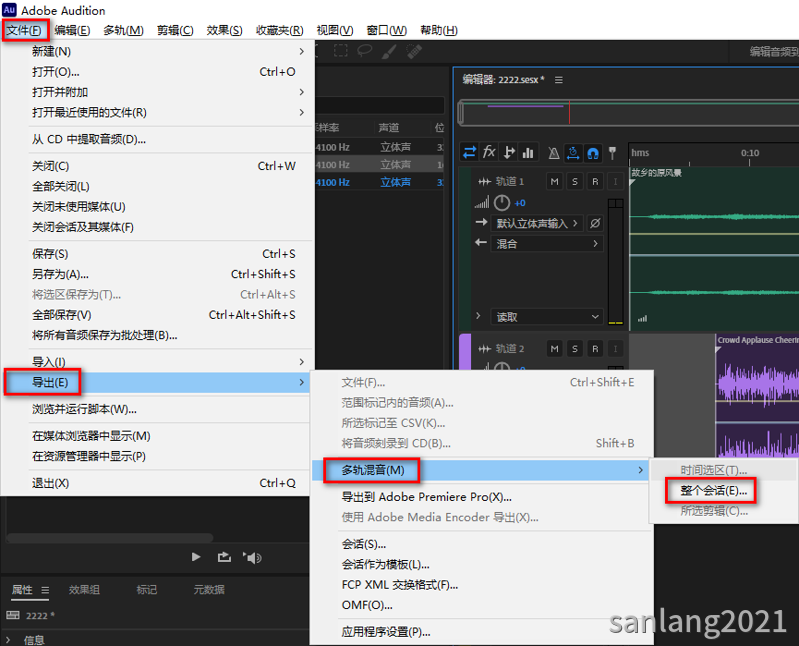Export via 文件(F)... submenu entry
This screenshot has width=799, height=646.
(x=482, y=383)
